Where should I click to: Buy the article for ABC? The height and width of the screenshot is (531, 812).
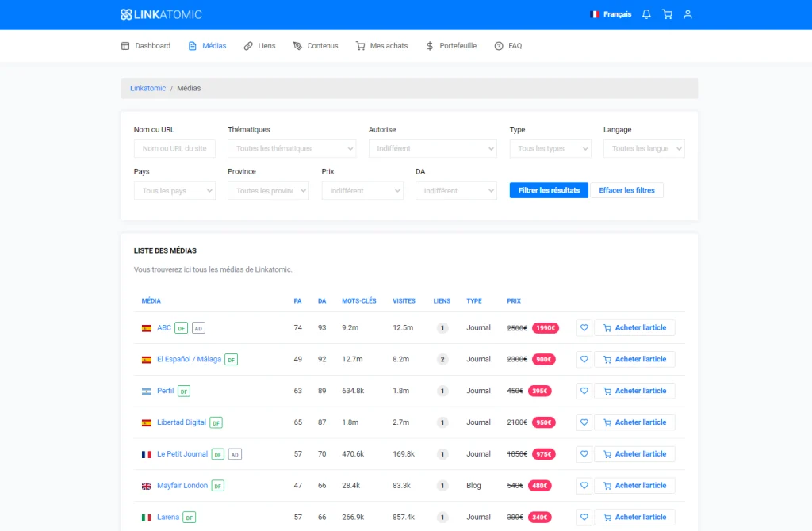click(635, 327)
